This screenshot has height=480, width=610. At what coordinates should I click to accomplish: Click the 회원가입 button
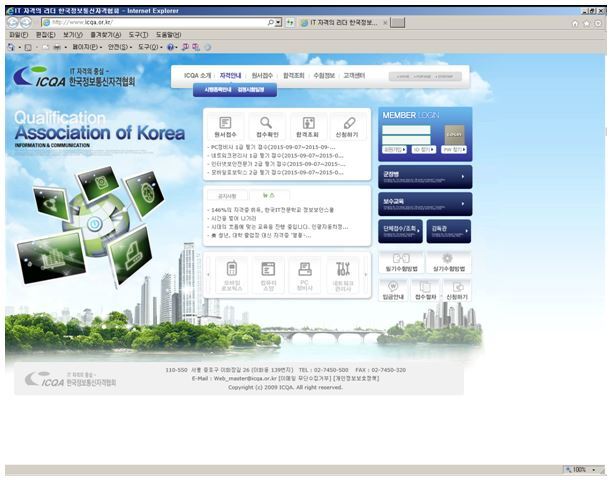[394, 149]
